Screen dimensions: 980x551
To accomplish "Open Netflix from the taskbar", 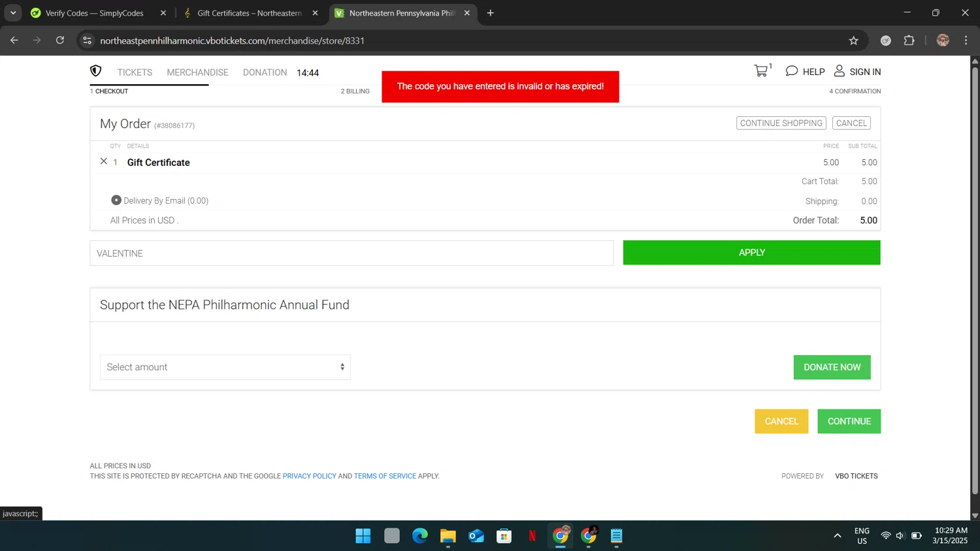I will [532, 536].
